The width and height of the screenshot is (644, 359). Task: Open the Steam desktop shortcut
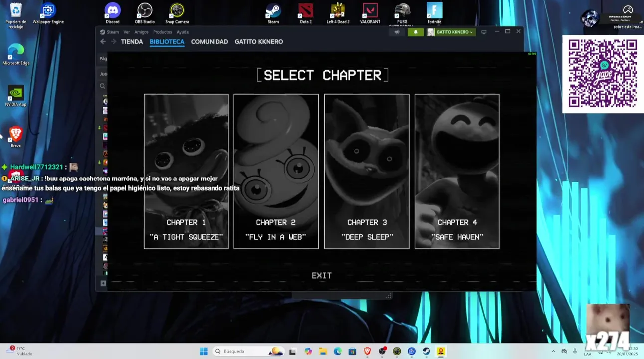[x=273, y=13]
